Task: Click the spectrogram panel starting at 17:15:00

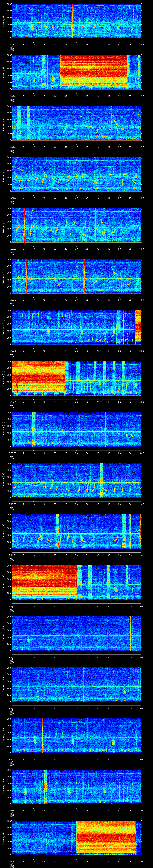Action: coord(76,736)
